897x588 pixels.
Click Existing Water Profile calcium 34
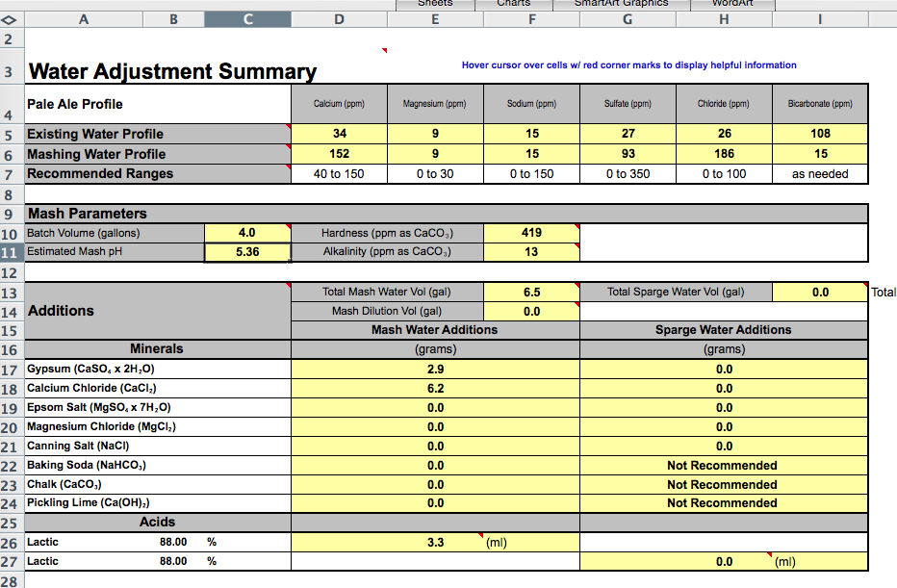click(x=339, y=134)
